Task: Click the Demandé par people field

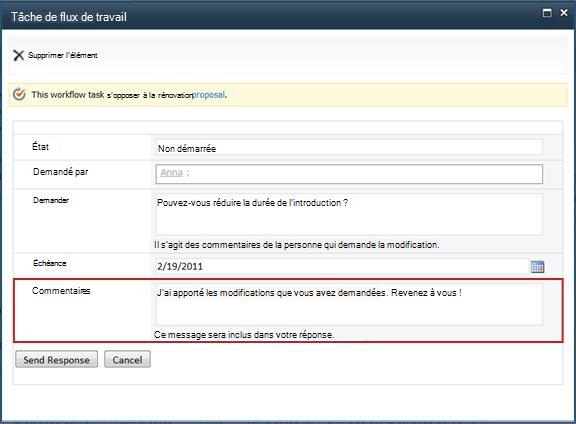Action: 349,174
